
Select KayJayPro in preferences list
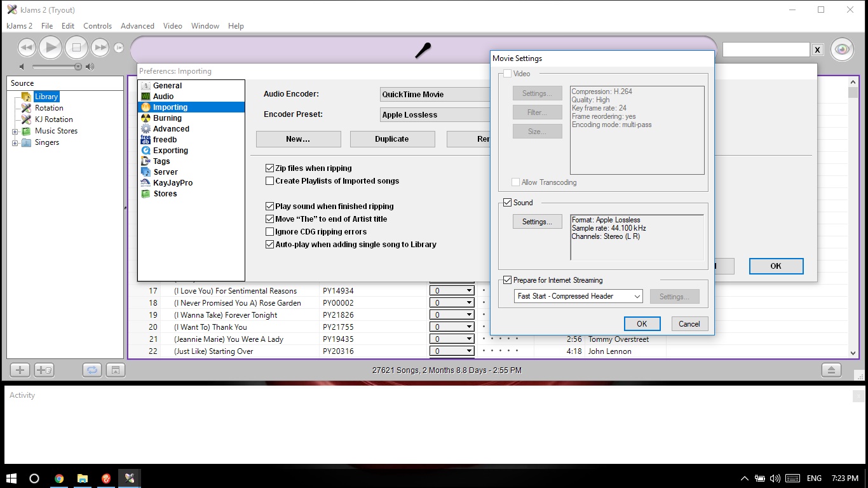[x=172, y=183]
